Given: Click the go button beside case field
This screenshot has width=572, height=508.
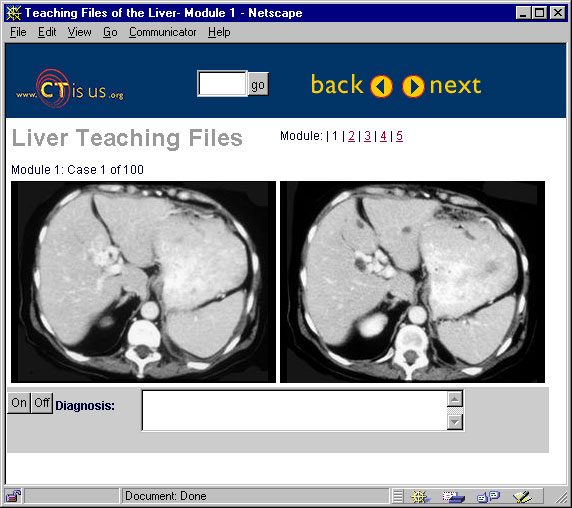Looking at the screenshot, I should pos(258,85).
